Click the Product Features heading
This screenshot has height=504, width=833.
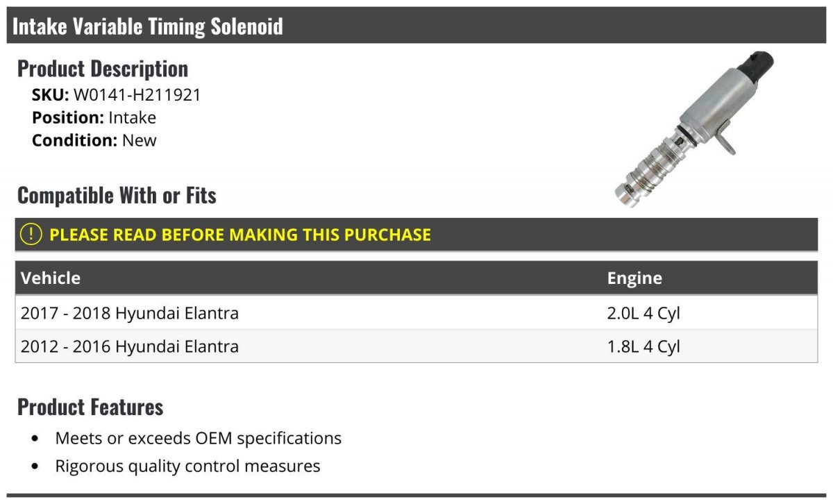(90, 407)
